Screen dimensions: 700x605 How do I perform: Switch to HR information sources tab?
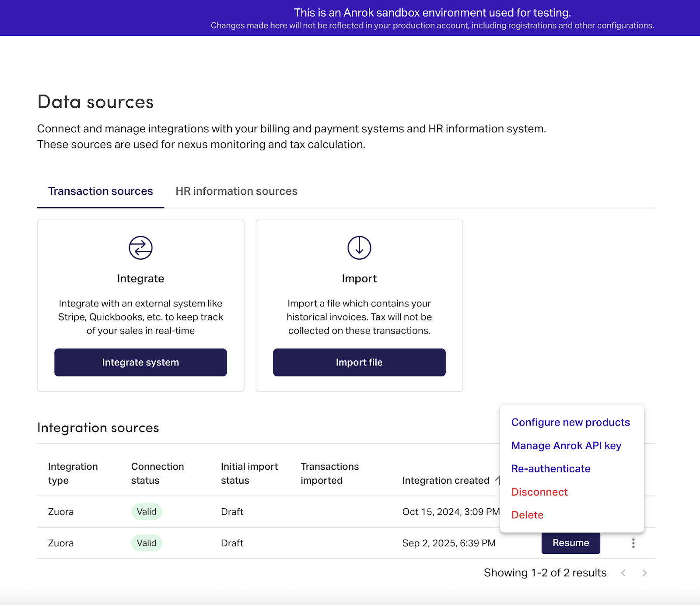pyautogui.click(x=236, y=191)
